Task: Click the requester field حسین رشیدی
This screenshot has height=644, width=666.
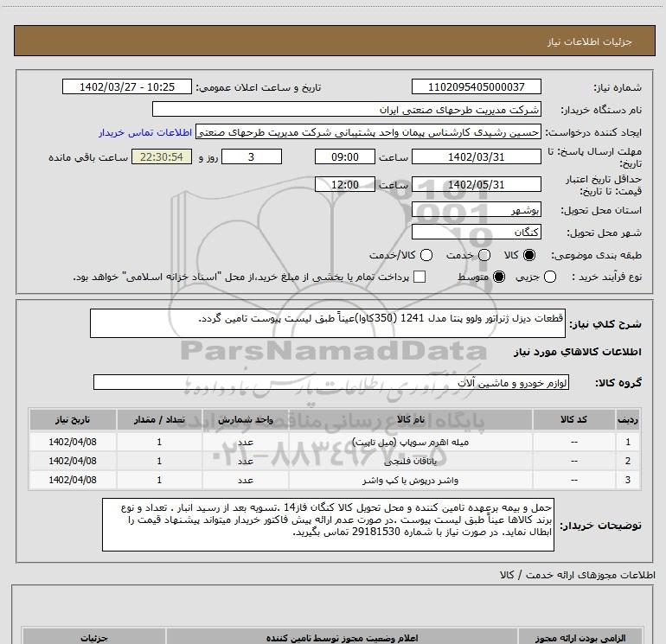Action: tap(368, 131)
